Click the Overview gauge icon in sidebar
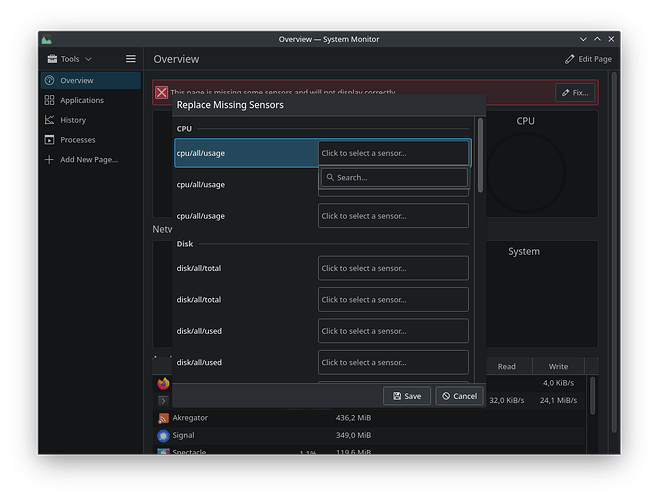Image resolution: width=658 pixels, height=500 pixels. [50, 80]
